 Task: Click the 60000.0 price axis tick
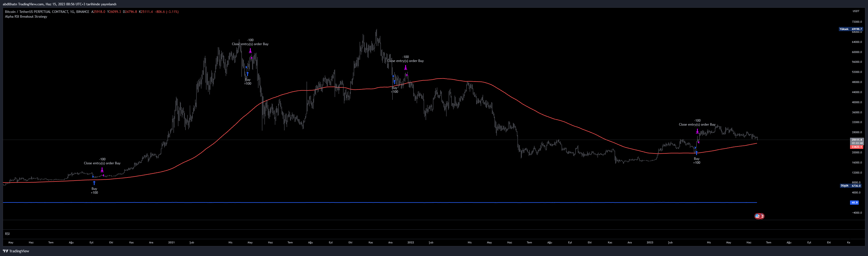(856, 52)
